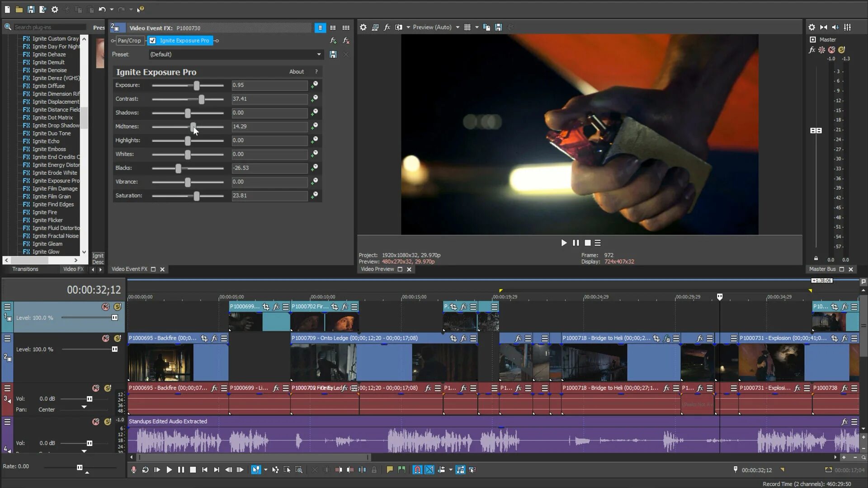Open Pan/Crop on P1000731 Explosion video clip
The width and height of the screenshot is (868, 488).
(x=835, y=338)
